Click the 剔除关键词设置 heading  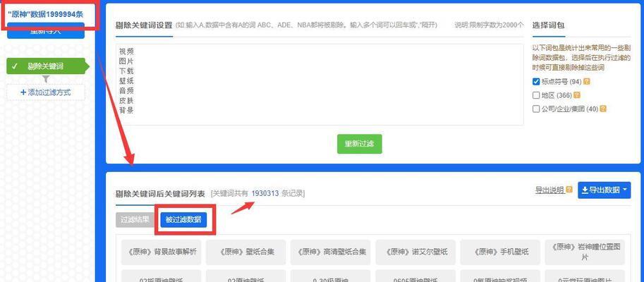coord(144,25)
